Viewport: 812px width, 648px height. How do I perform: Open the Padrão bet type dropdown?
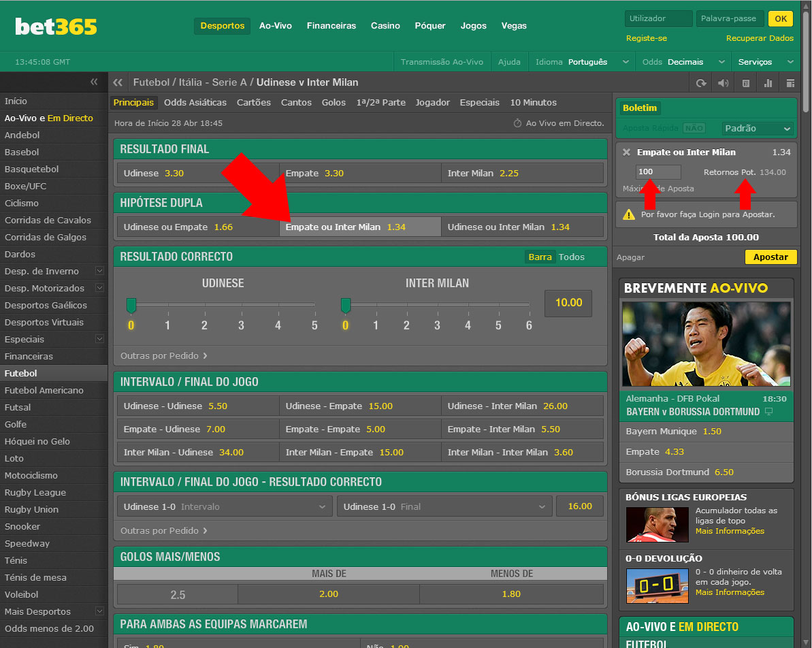(x=758, y=128)
